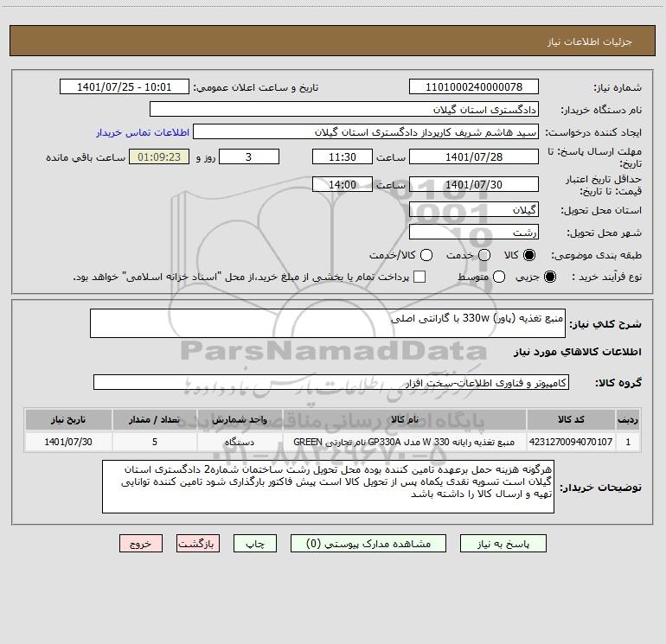This screenshot has height=644, width=666.
Task: Click the تاریخ نیاز column header
Action: coord(68,419)
